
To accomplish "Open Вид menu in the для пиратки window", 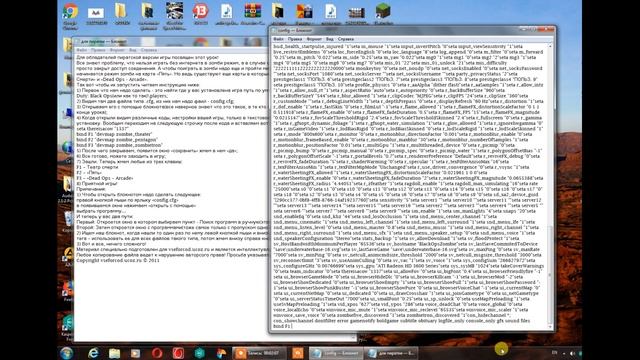I will (x=133, y=50).
